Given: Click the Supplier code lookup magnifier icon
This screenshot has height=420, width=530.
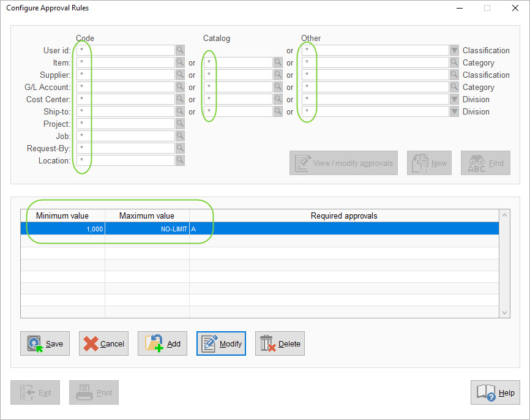Looking at the screenshot, I should click(x=179, y=75).
